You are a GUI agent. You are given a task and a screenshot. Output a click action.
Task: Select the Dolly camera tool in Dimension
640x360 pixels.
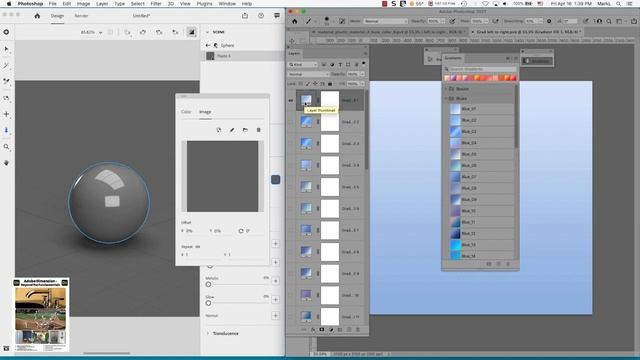tap(6, 130)
